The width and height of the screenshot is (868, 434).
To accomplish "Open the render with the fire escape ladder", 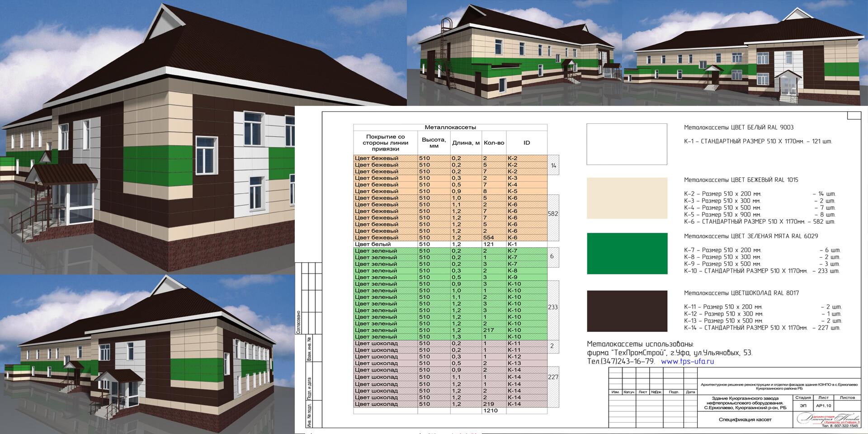I will pyautogui.click(x=514, y=53).
